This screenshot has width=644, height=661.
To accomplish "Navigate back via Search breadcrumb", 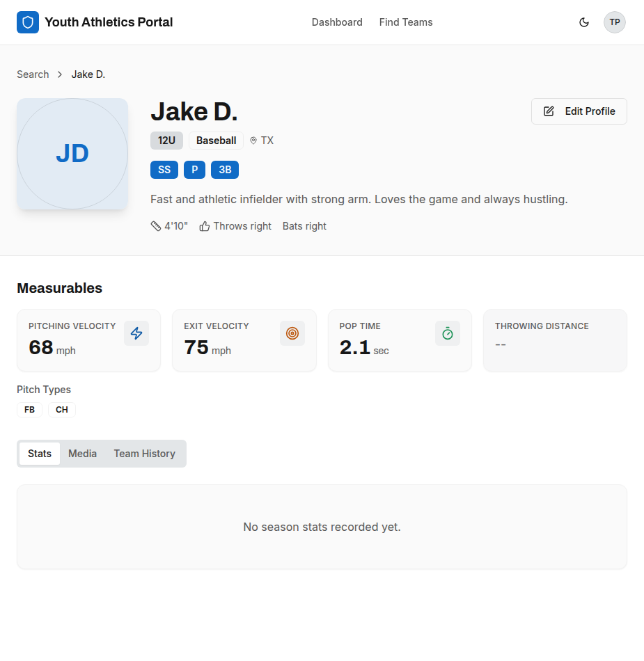I will (33, 74).
